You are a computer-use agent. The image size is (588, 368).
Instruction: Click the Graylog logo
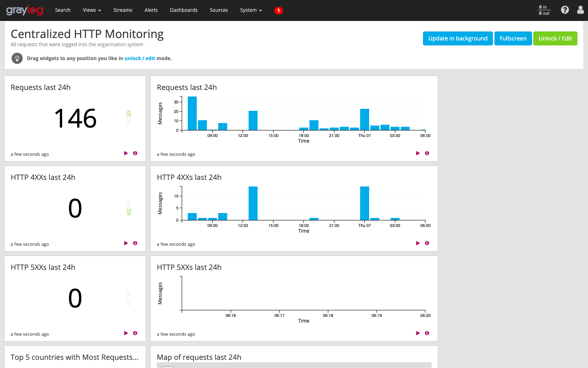coord(24,10)
